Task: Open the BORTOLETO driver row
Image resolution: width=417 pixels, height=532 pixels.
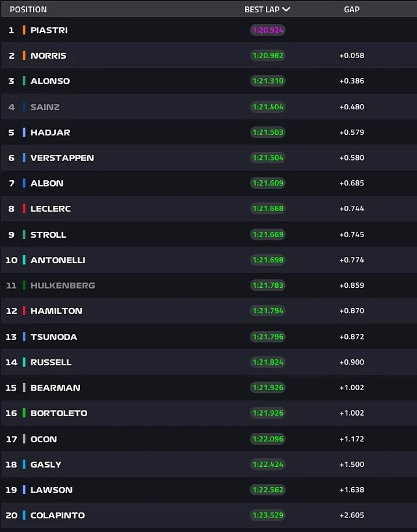Action: (59, 413)
